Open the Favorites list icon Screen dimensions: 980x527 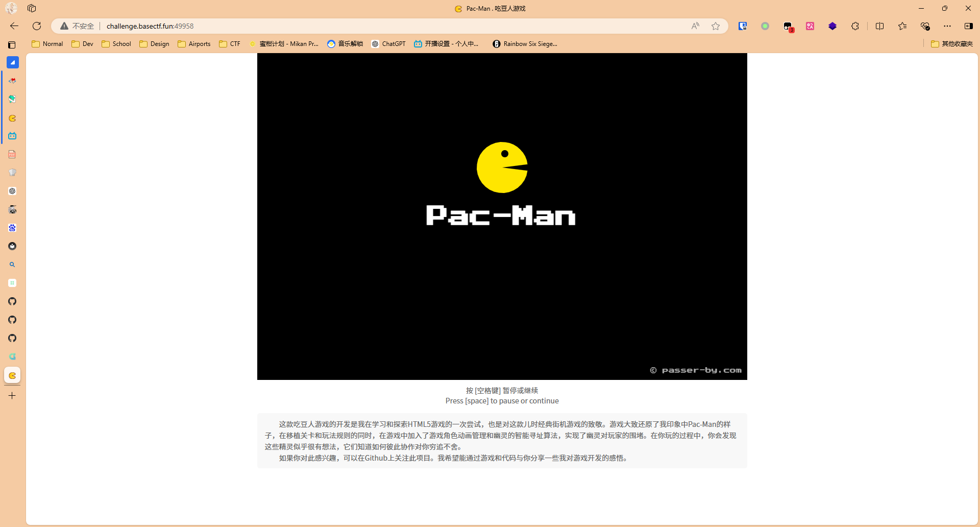coord(902,26)
